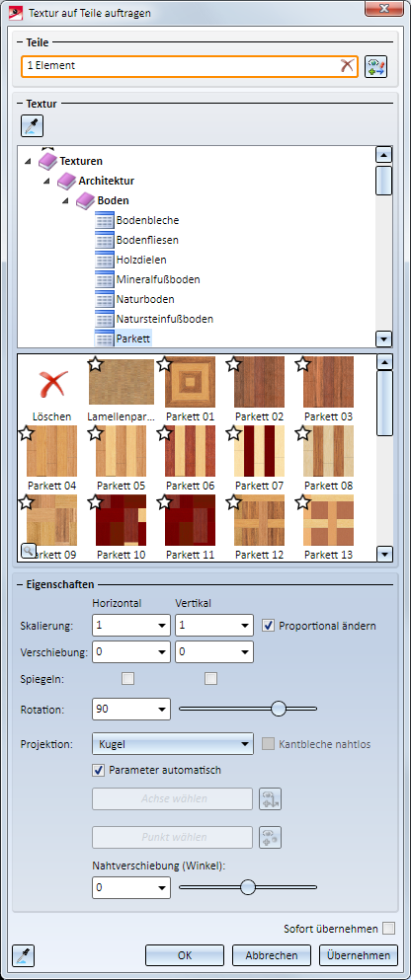411x980 pixels.
Task: Click the eyedropper icon under Textur heading
Action: [x=32, y=125]
